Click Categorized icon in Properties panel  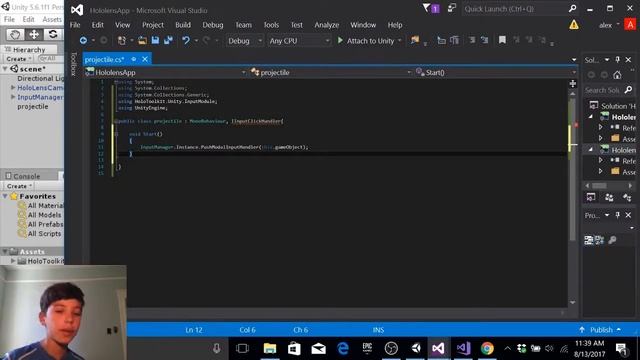coord(589,240)
